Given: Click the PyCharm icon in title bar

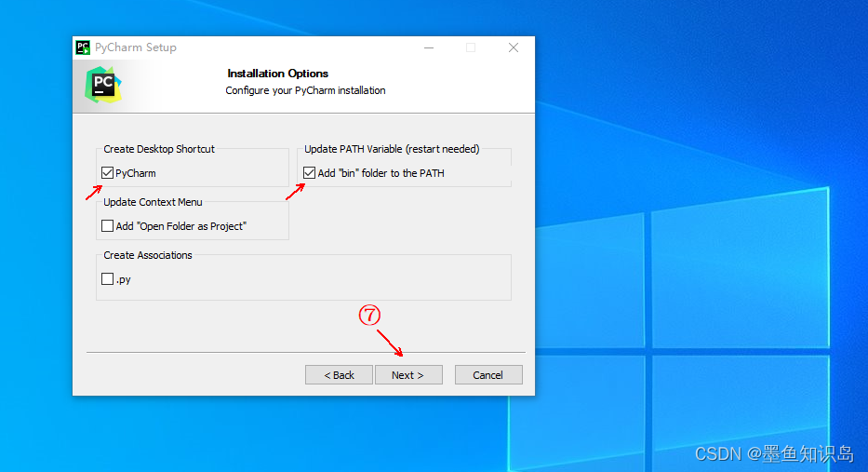Looking at the screenshot, I should 83,47.
